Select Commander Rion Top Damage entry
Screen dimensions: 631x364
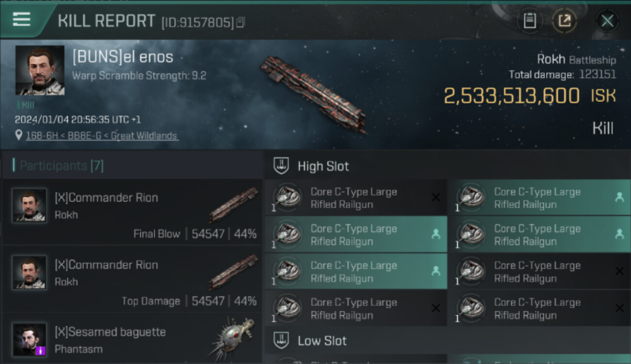(132, 280)
